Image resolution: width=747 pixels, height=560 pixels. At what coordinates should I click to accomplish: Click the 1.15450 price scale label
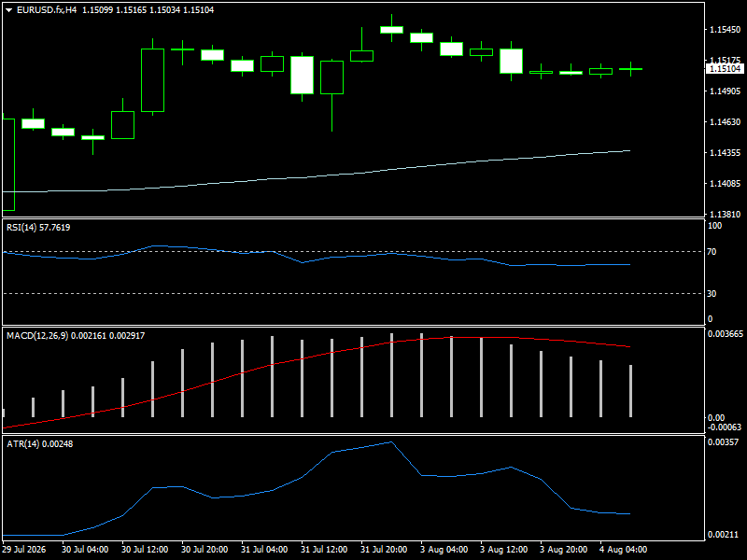point(726,30)
